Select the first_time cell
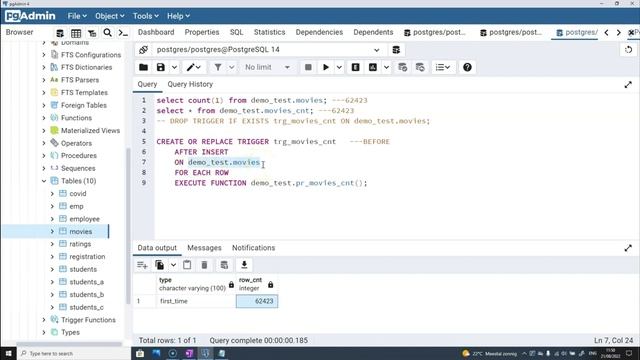This screenshot has width=640, height=360. 196,301
